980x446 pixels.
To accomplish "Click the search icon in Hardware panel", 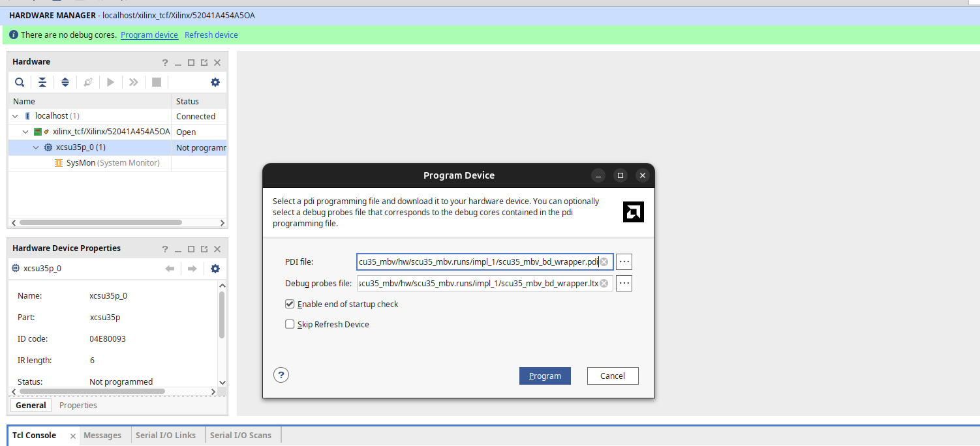I will pyautogui.click(x=20, y=82).
